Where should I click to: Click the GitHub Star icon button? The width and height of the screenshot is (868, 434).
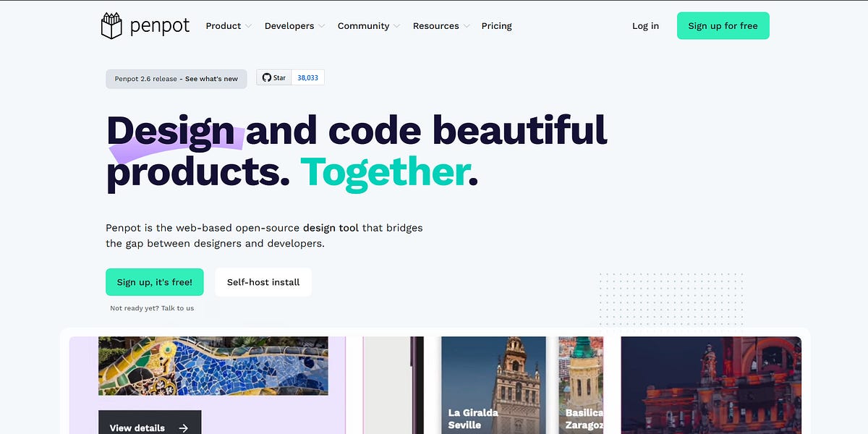[x=274, y=77]
